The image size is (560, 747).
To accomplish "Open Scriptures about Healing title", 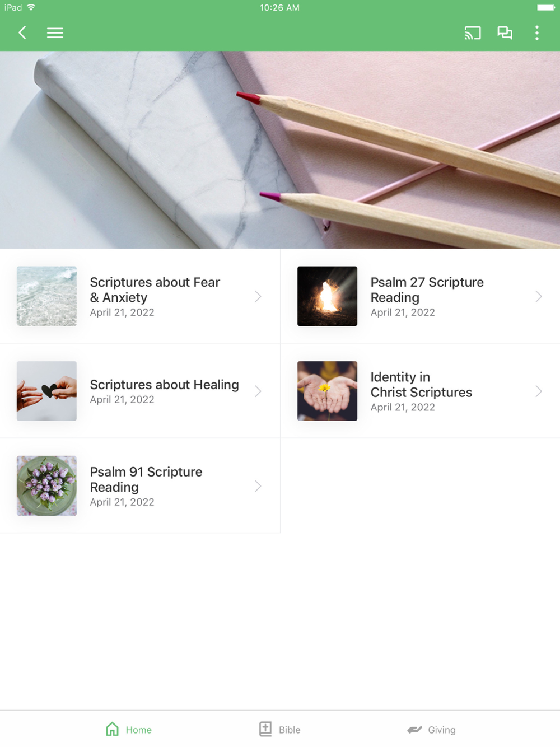I will [165, 385].
